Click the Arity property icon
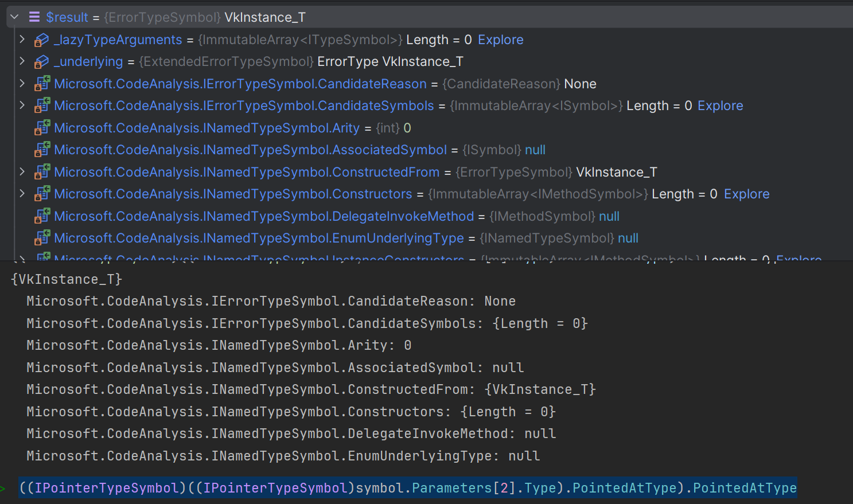The width and height of the screenshot is (853, 504). pos(42,128)
